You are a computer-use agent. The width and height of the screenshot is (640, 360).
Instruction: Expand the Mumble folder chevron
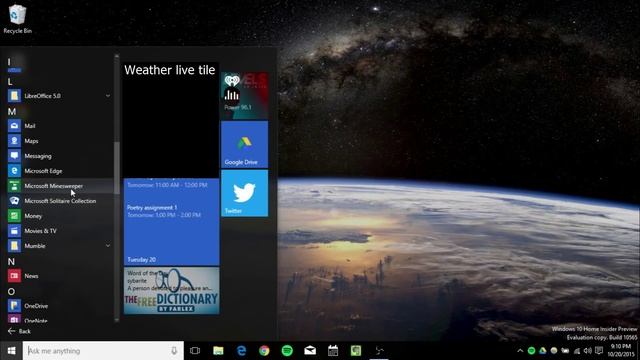click(108, 246)
